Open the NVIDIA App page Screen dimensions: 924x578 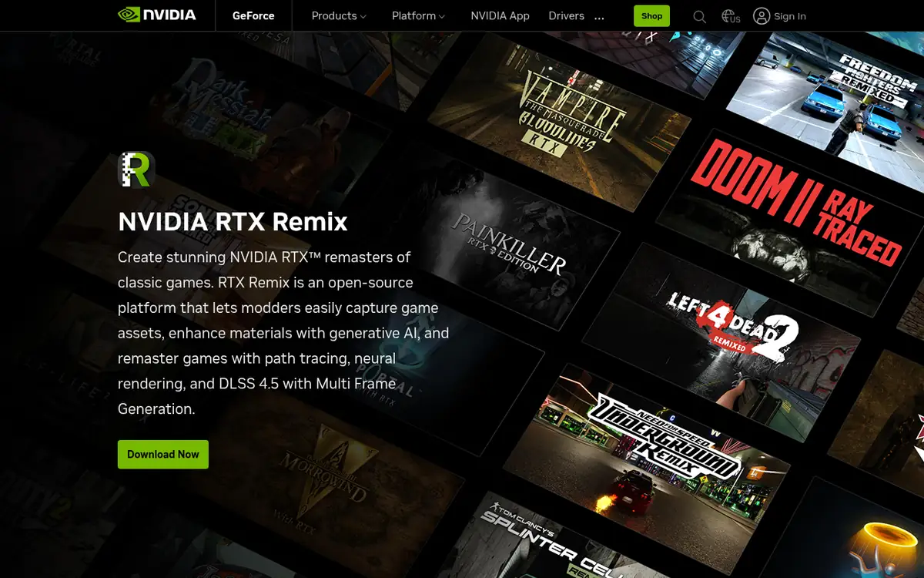point(500,16)
